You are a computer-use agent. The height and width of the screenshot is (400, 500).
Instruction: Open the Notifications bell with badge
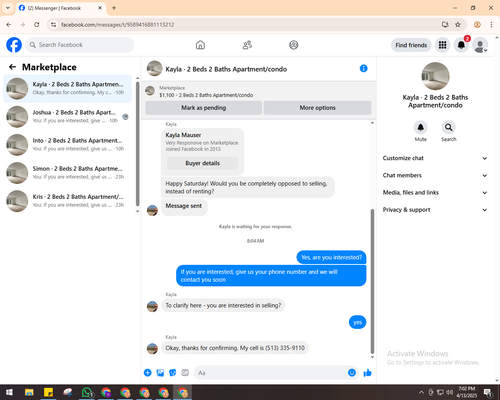click(x=461, y=45)
